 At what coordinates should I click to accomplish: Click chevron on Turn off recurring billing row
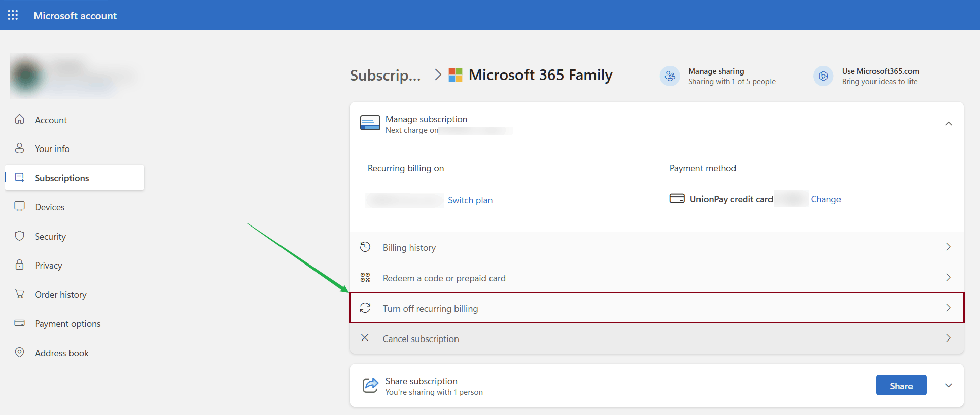pyautogui.click(x=949, y=308)
